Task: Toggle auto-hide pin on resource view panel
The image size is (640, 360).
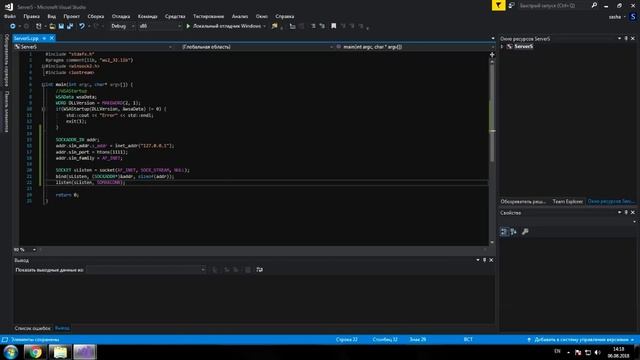Action: click(626, 38)
